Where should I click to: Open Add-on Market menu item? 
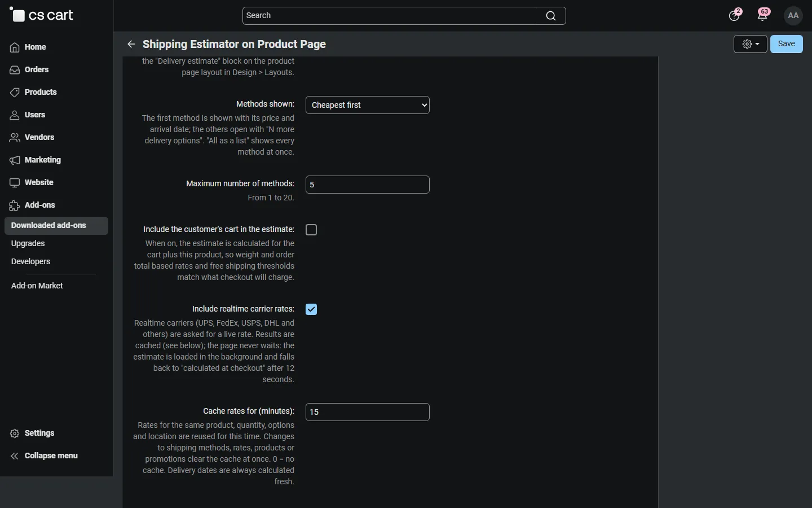coord(37,286)
